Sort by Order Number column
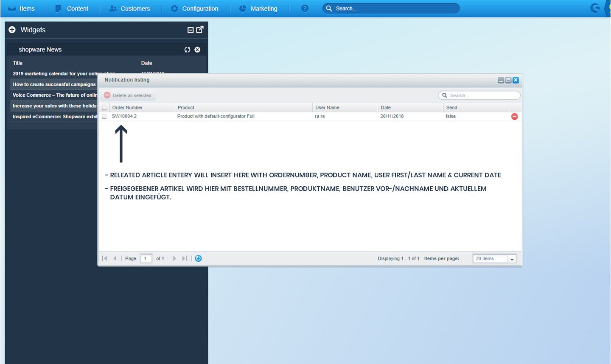Image resolution: width=611 pixels, height=364 pixels. coord(142,108)
